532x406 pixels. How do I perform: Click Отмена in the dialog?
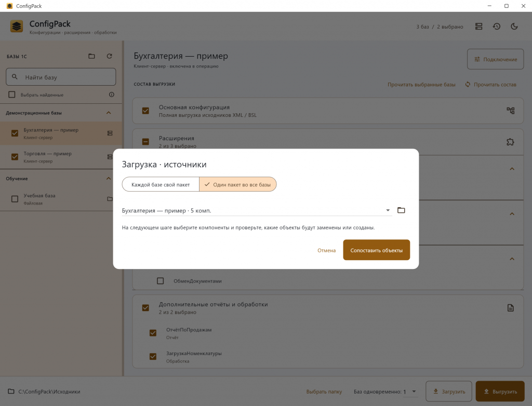point(326,250)
